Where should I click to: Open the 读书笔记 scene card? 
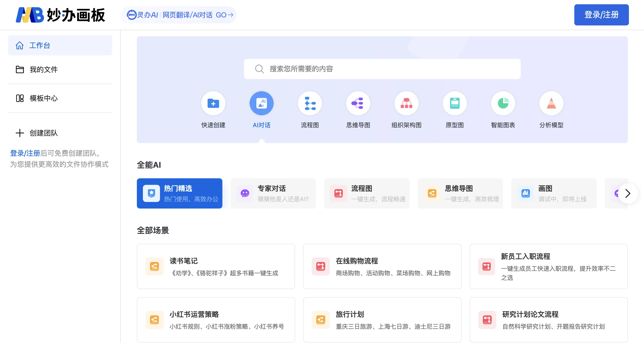216,266
